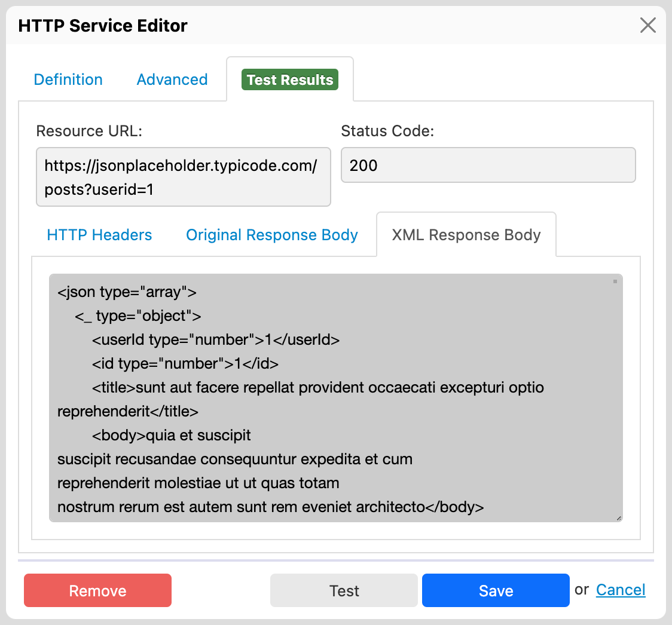
Task: Open the Original Response Body tab
Action: coord(272,235)
